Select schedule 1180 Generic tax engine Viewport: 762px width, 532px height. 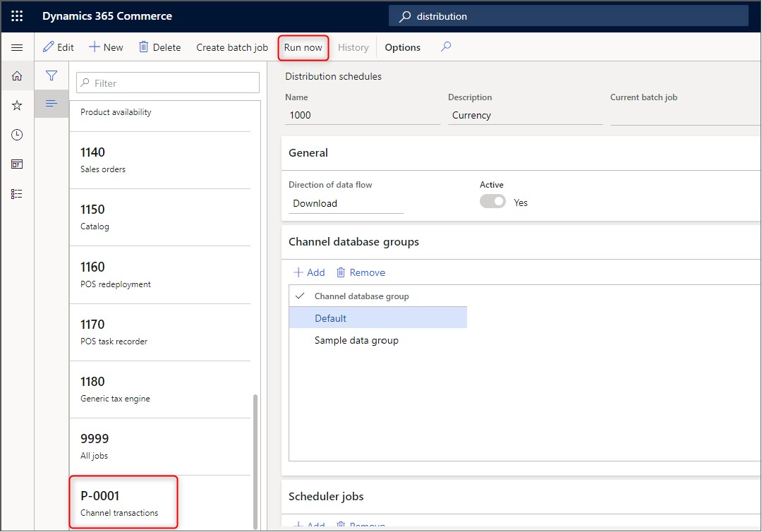(x=160, y=389)
